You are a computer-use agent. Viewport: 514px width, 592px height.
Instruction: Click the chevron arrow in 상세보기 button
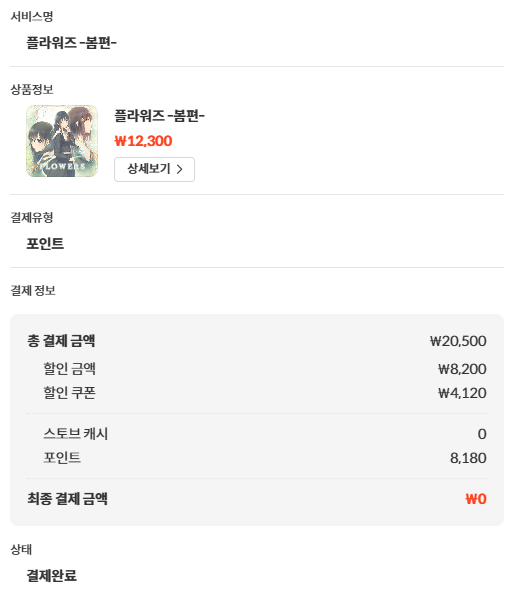(180, 169)
